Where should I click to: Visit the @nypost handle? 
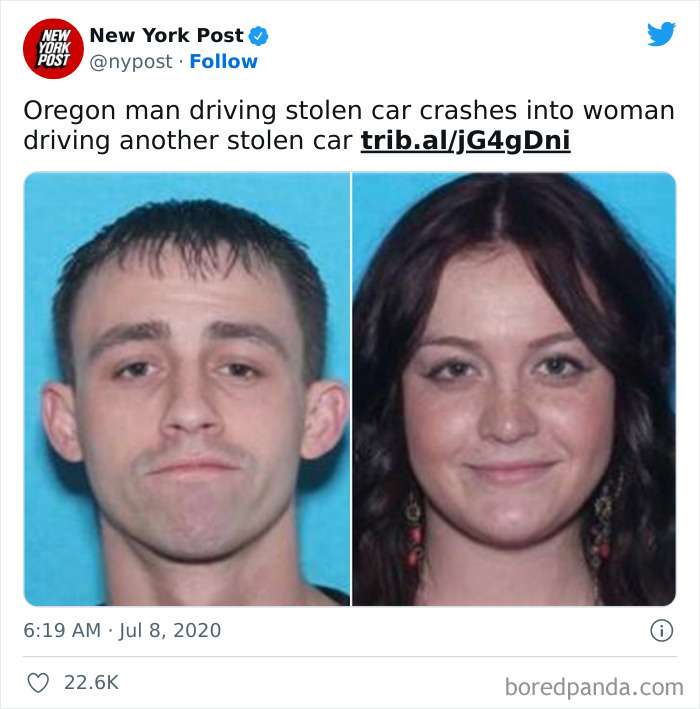coord(131,62)
